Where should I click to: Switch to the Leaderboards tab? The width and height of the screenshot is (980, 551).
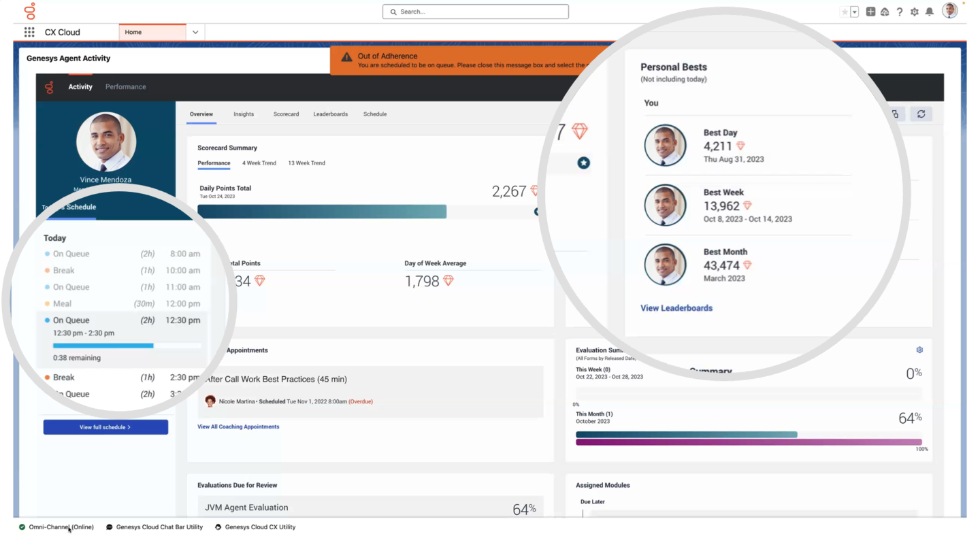[x=330, y=114]
